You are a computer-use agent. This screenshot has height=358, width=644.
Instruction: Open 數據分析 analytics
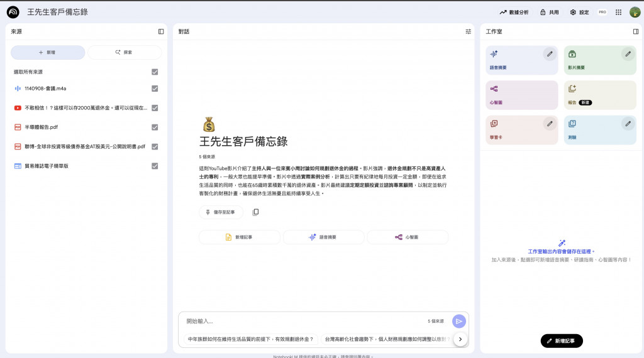coord(514,13)
